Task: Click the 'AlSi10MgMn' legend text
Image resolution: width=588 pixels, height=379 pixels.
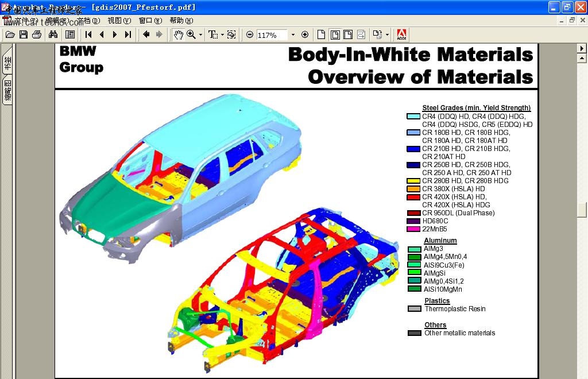Action: [443, 289]
